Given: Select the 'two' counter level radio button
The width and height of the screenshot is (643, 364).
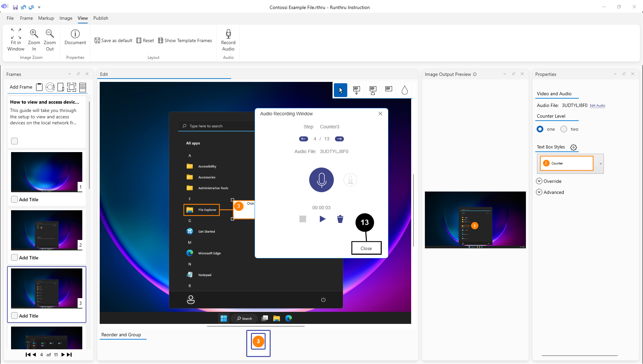Looking at the screenshot, I should [x=564, y=129].
